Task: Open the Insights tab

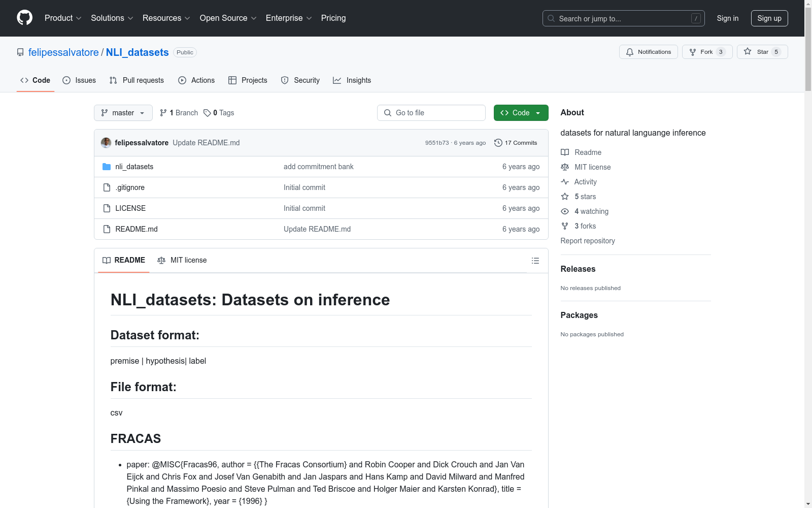Action: [352, 80]
